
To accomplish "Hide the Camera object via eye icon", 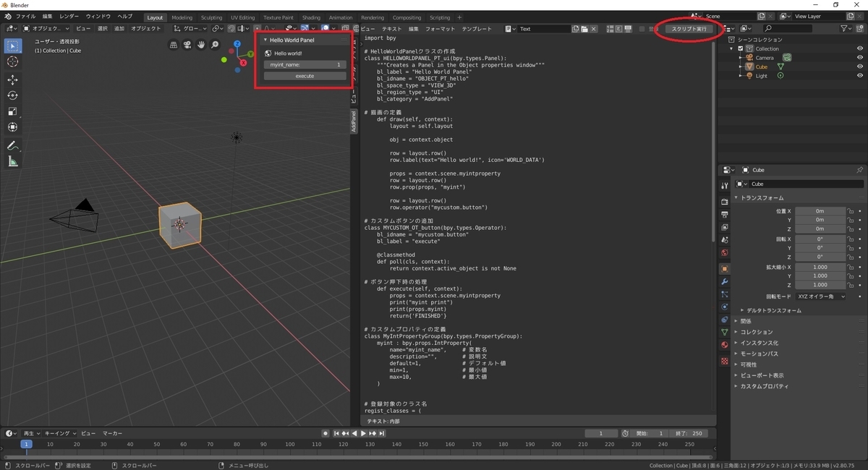I will coord(860,58).
